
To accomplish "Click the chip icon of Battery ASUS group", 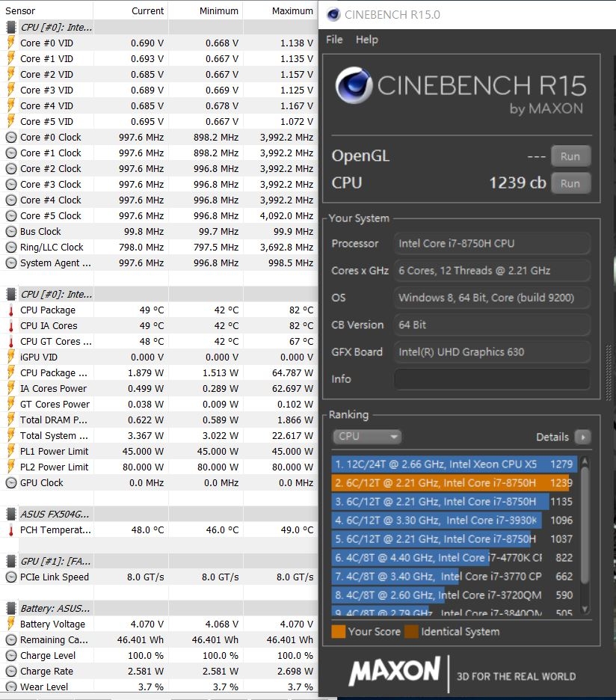I will click(x=10, y=609).
